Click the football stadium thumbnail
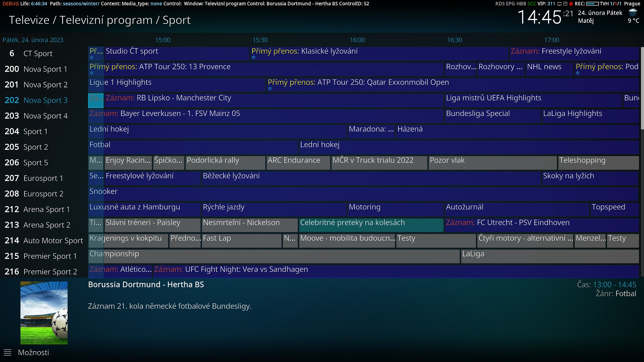Viewport: 644px width, 362px height. (44, 313)
